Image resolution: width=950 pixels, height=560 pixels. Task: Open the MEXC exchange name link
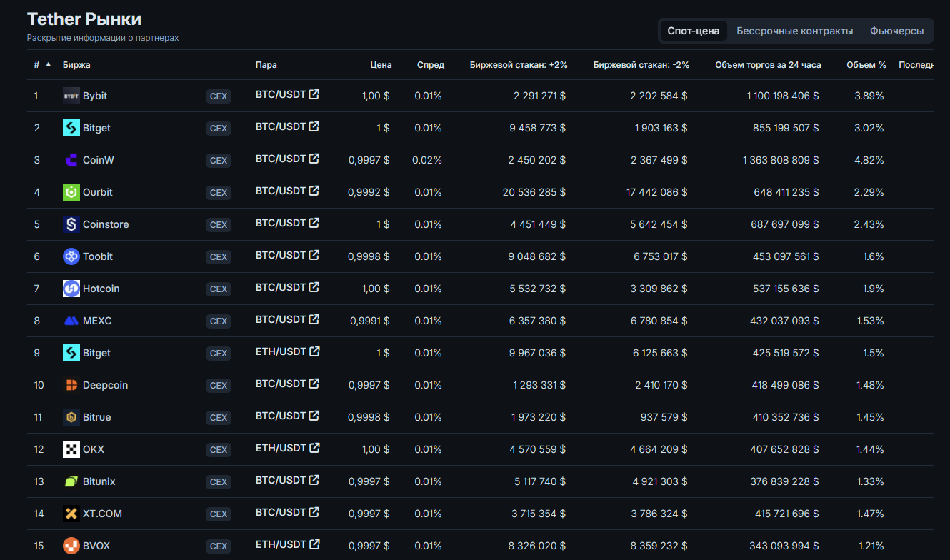(x=97, y=321)
